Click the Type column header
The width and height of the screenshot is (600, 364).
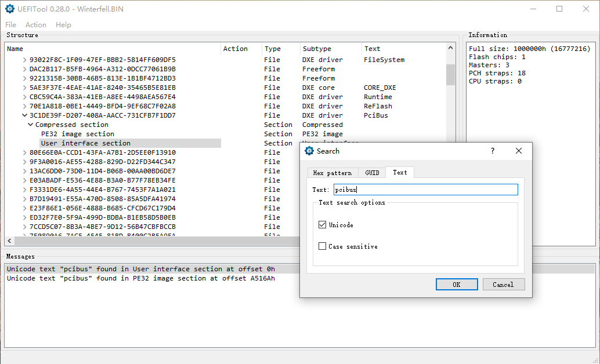tap(281, 49)
